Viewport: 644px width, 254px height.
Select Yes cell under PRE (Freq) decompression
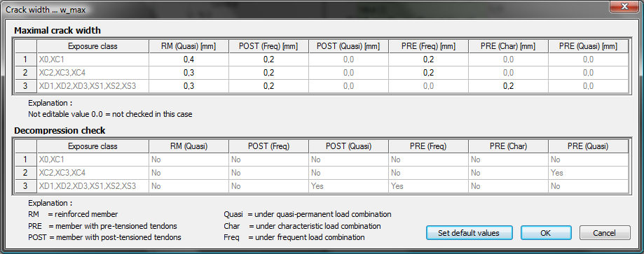pos(428,186)
